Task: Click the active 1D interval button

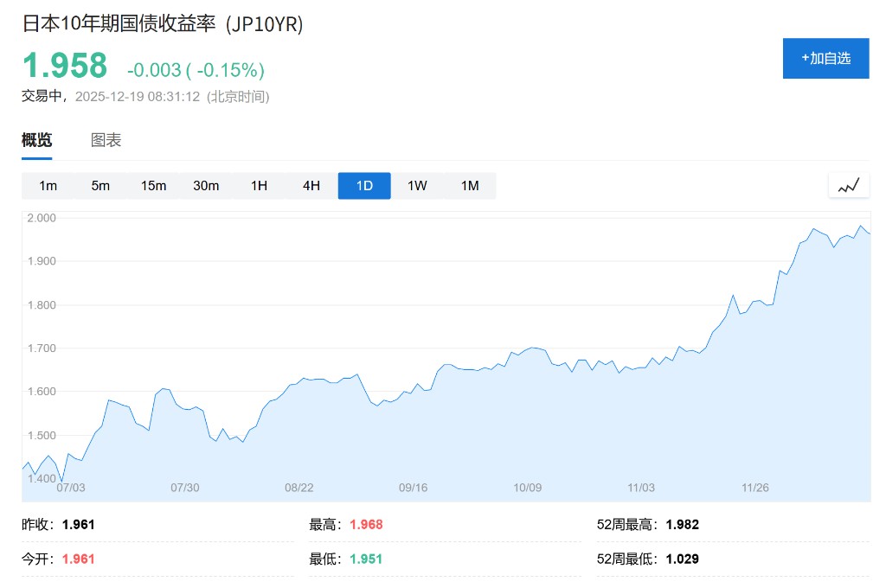Action: coord(364,186)
